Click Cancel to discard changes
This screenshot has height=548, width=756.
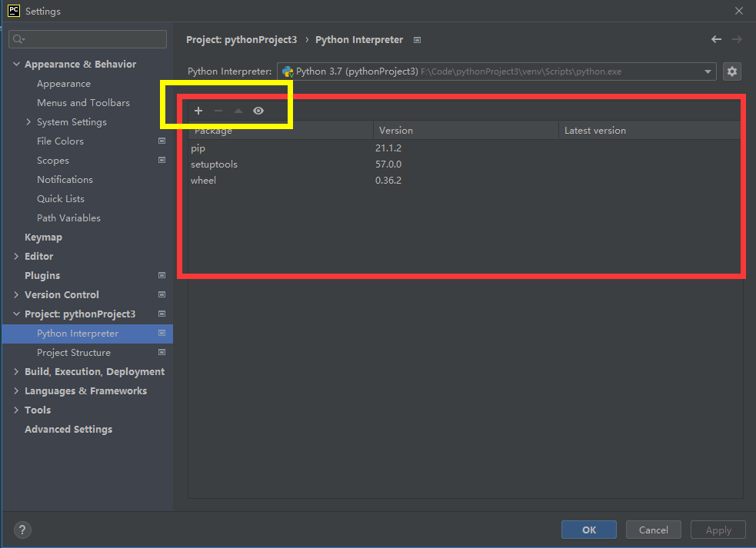(653, 530)
